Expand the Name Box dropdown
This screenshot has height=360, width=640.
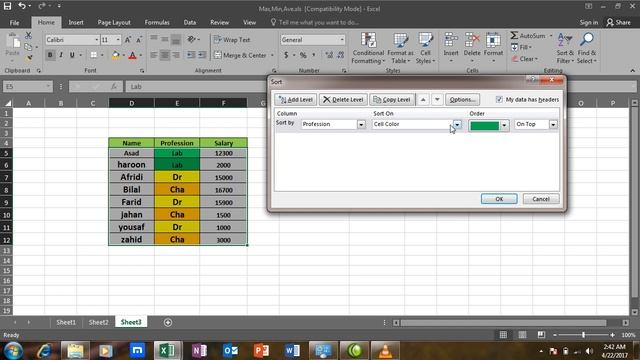48,87
